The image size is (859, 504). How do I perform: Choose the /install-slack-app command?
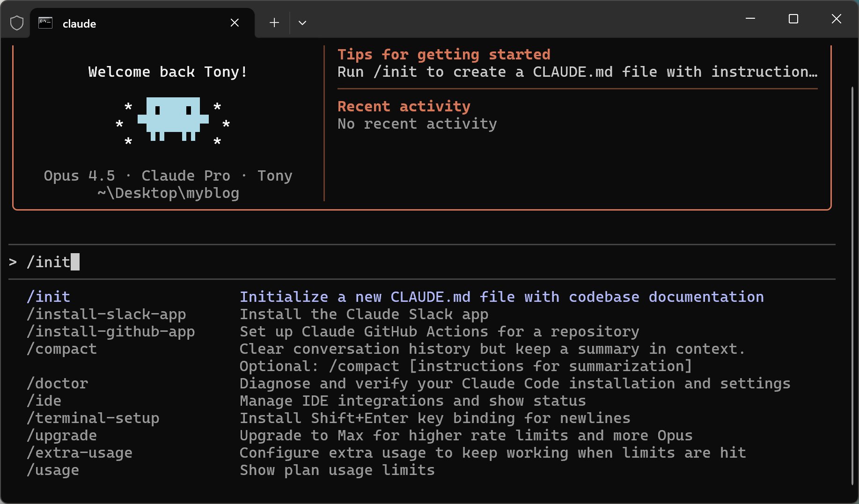106,314
